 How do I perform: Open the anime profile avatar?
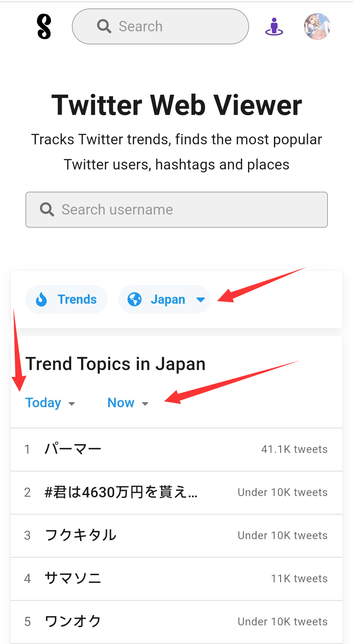tap(317, 26)
